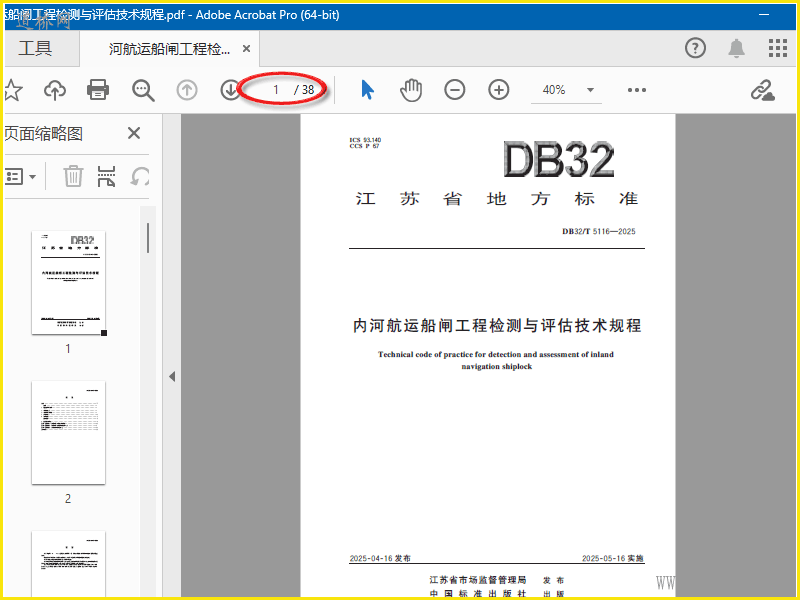Click the 40% zoom value field

click(554, 90)
